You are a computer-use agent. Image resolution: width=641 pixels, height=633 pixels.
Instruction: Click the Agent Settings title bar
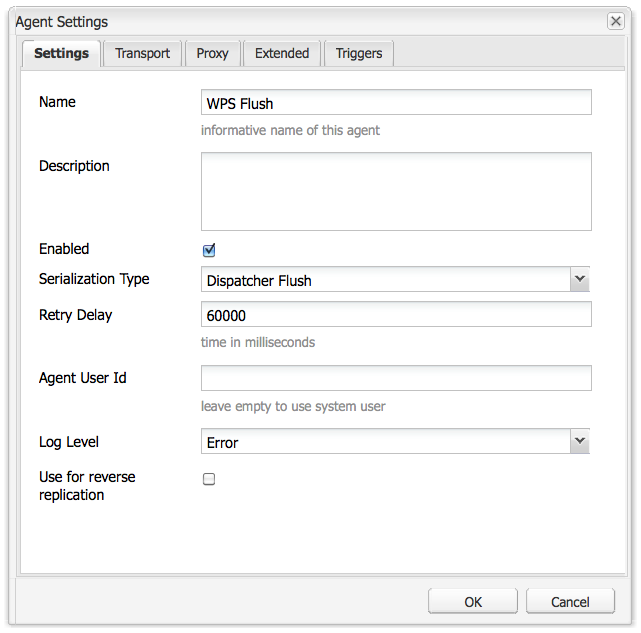pyautogui.click(x=300, y=21)
